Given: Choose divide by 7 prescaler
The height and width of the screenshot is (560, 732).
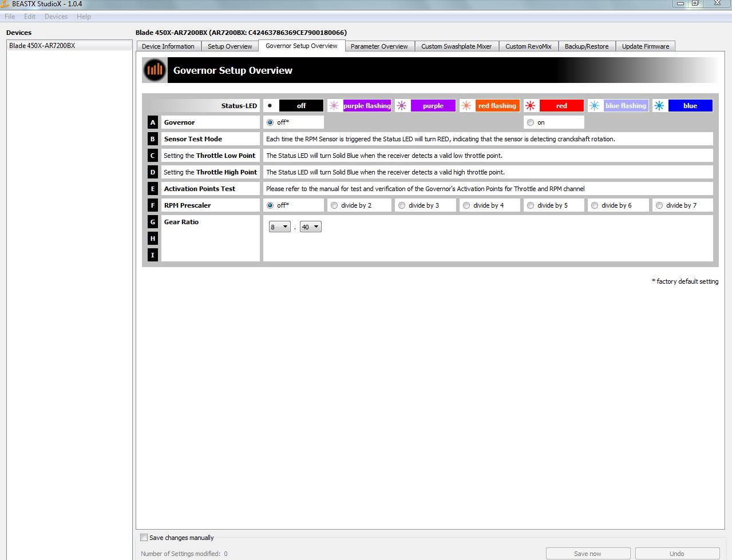Looking at the screenshot, I should 659,205.
